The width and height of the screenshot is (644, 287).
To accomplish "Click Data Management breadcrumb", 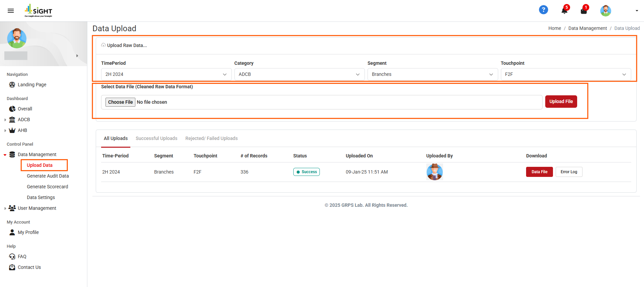I will pyautogui.click(x=588, y=28).
